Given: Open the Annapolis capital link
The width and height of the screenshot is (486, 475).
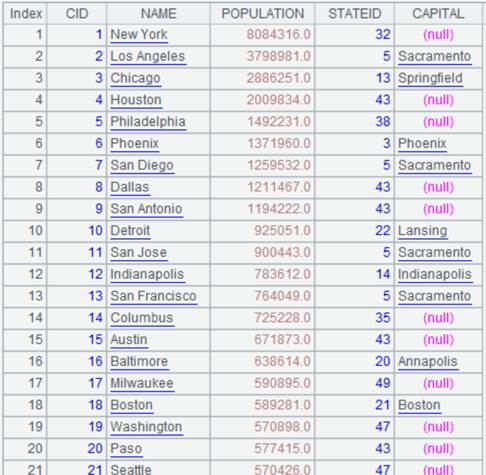Looking at the screenshot, I should pyautogui.click(x=428, y=361).
